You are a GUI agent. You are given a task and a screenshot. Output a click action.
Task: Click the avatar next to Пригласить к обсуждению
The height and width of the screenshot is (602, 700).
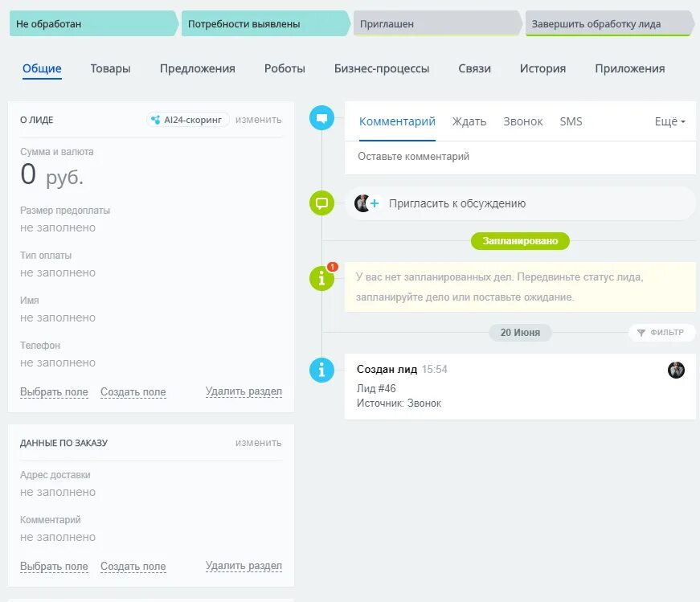point(362,203)
